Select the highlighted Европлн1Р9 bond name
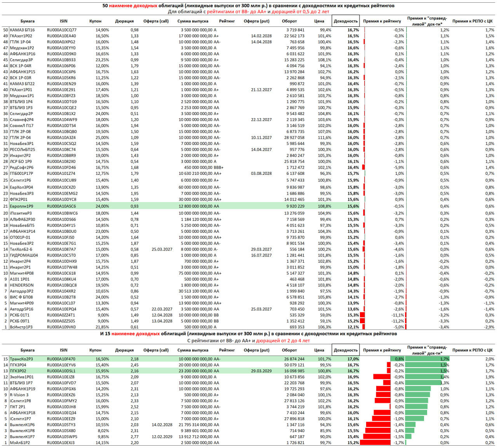Viewport: 497px width, 448px height. 22,206
